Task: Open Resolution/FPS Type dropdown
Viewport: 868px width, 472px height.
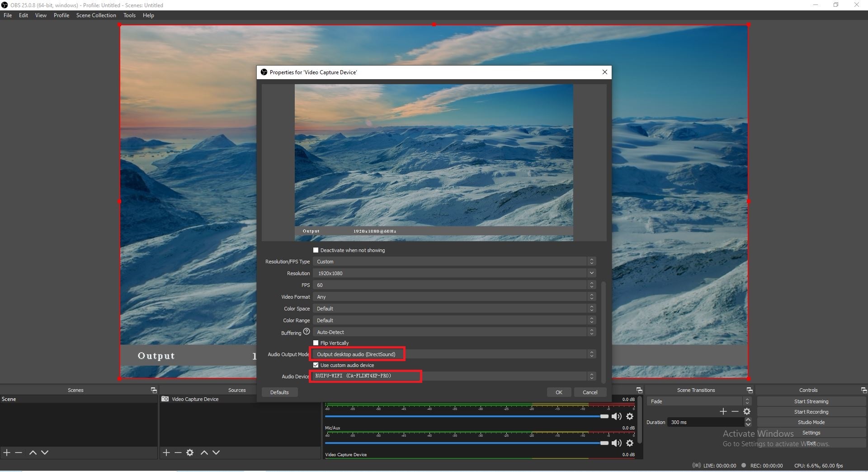Action: click(454, 262)
